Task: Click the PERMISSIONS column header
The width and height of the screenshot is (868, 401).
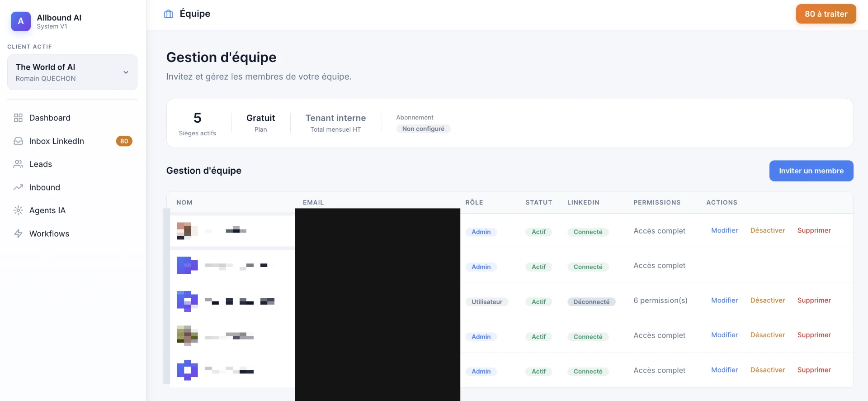Action: click(657, 202)
